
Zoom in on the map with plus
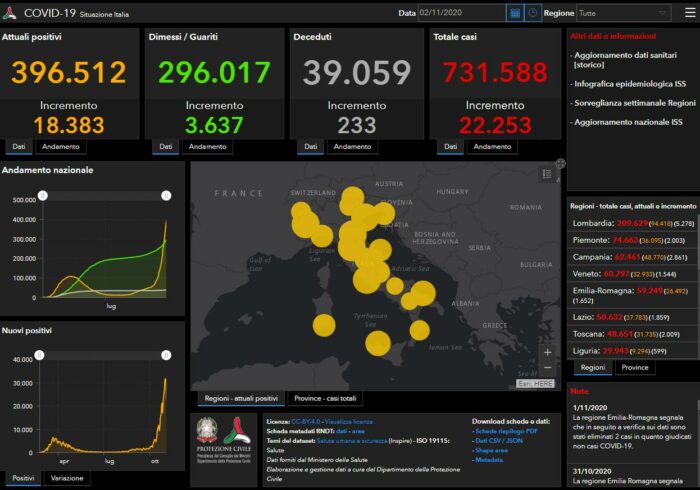(x=547, y=352)
